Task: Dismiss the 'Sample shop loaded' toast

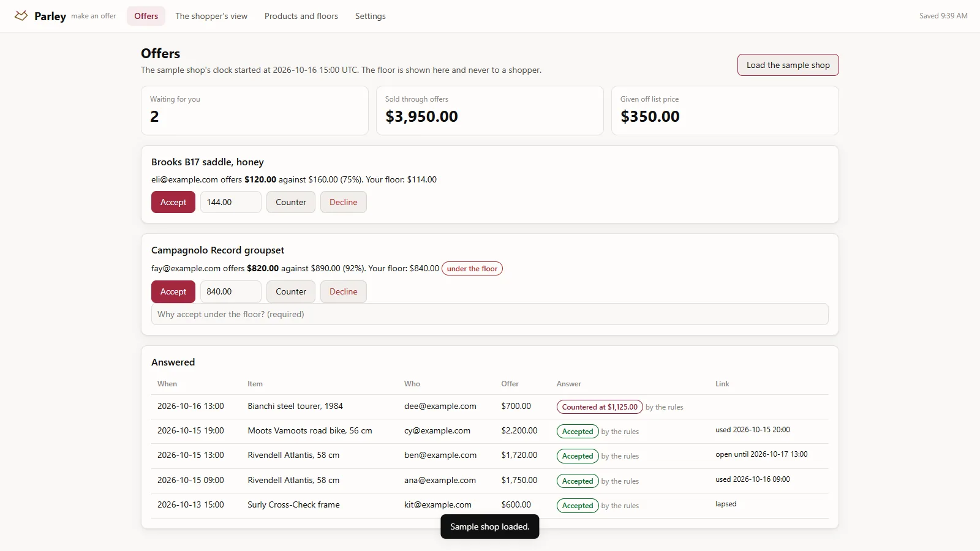Action: 490,527
